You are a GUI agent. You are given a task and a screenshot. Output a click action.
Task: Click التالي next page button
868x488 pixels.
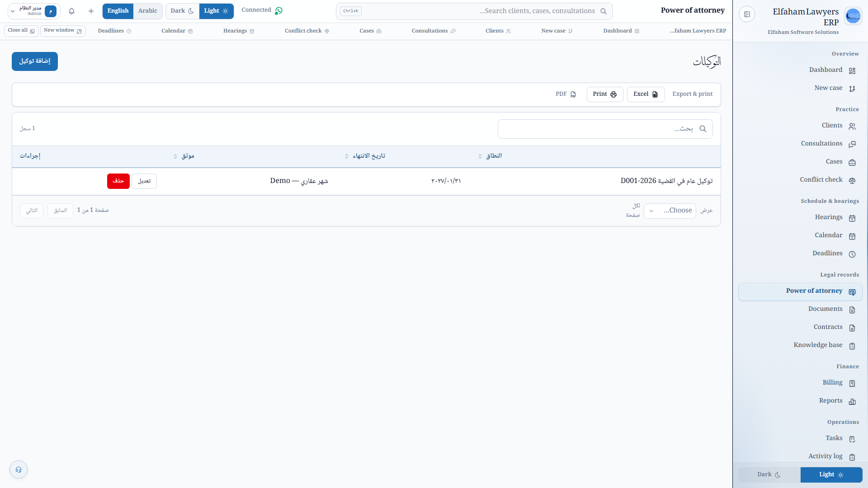click(x=32, y=211)
